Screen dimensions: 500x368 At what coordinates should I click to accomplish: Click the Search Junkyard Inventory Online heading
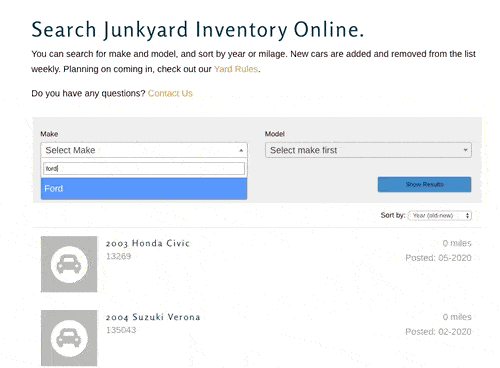[x=197, y=30]
